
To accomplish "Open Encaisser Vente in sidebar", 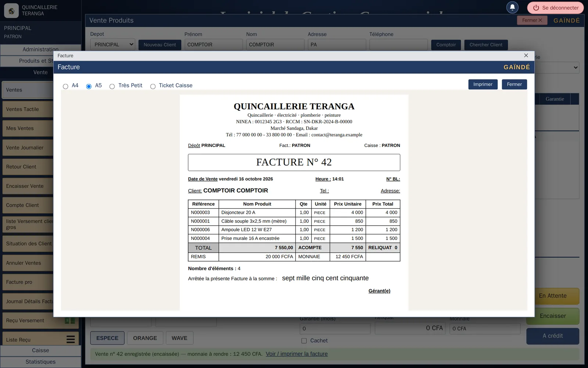I will (x=28, y=186).
